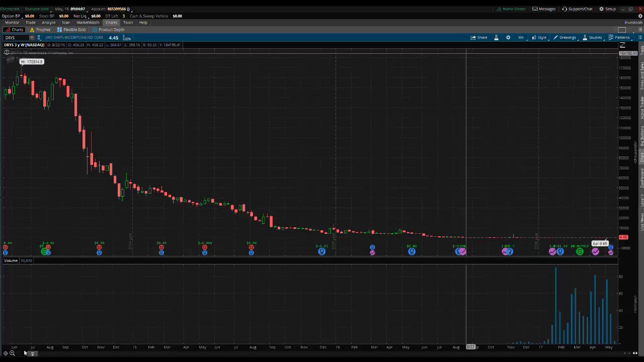This screenshot has height=362, width=644.
Task: Click the Lo: 0.65 price bubble
Action: pyautogui.click(x=600, y=244)
